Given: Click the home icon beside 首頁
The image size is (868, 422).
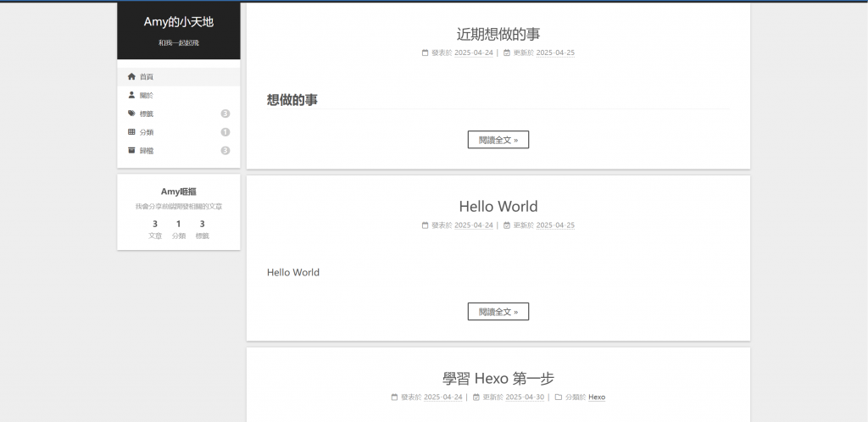Looking at the screenshot, I should [131, 76].
